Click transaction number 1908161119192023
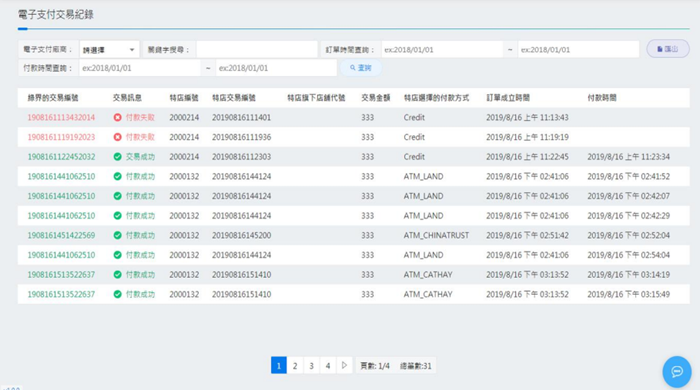This screenshot has width=700, height=390. pyautogui.click(x=61, y=137)
